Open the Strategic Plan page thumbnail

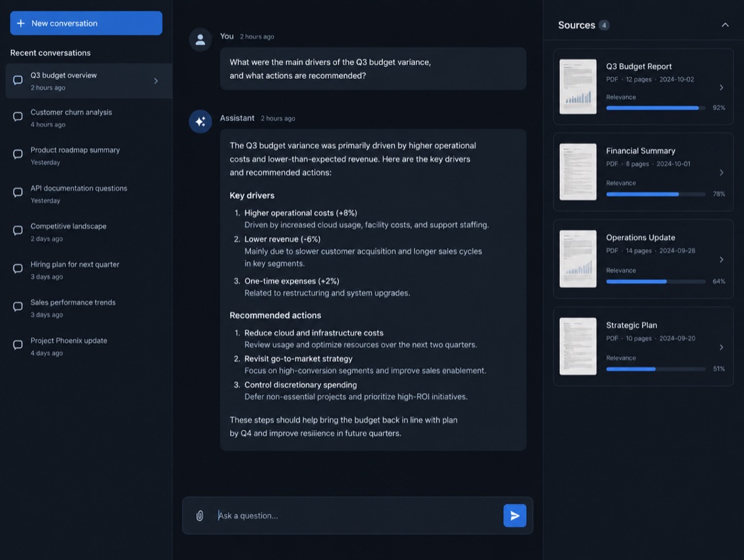pos(578,346)
